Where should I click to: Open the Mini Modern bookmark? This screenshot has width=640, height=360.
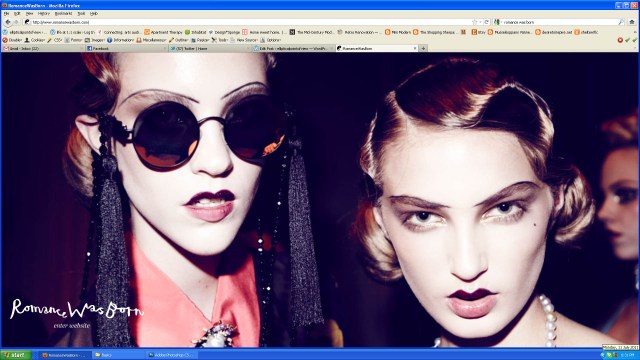click(x=398, y=32)
